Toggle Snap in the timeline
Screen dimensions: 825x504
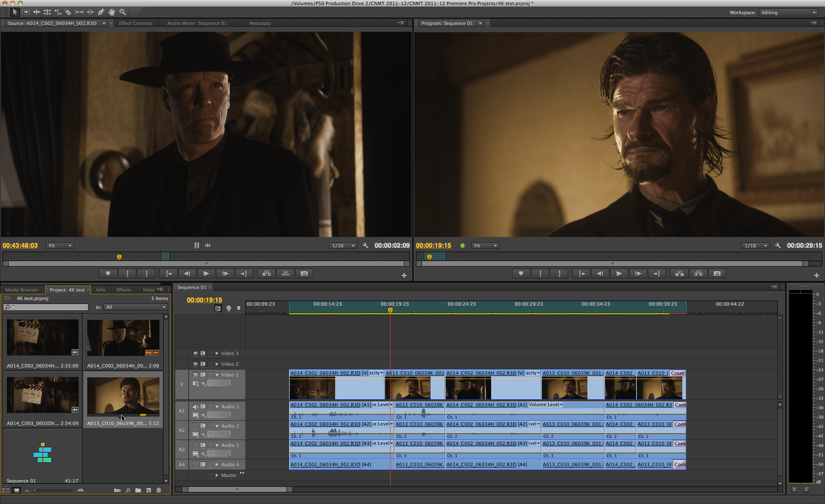coord(218,308)
